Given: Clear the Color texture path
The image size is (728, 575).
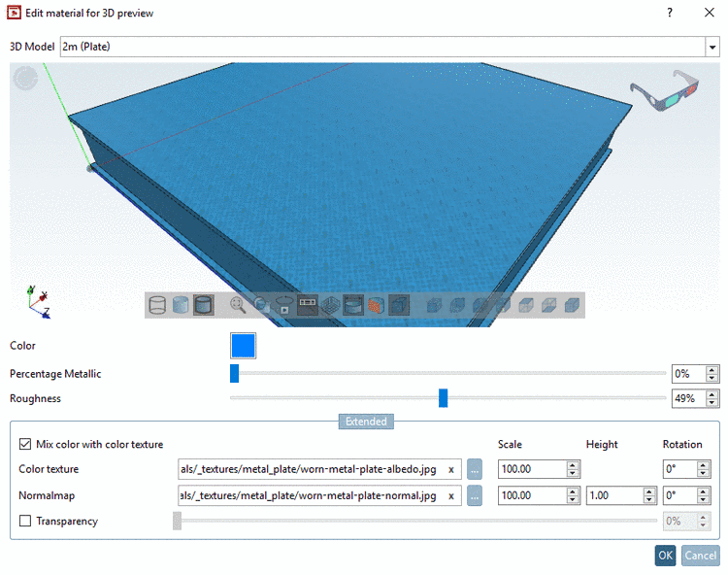Looking at the screenshot, I should (450, 469).
